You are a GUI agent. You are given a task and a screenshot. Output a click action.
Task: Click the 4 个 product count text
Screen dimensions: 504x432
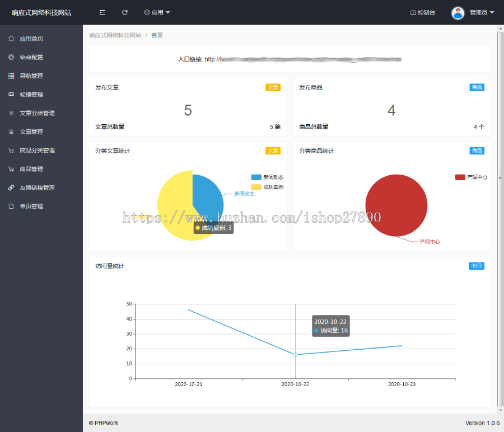pyautogui.click(x=479, y=127)
